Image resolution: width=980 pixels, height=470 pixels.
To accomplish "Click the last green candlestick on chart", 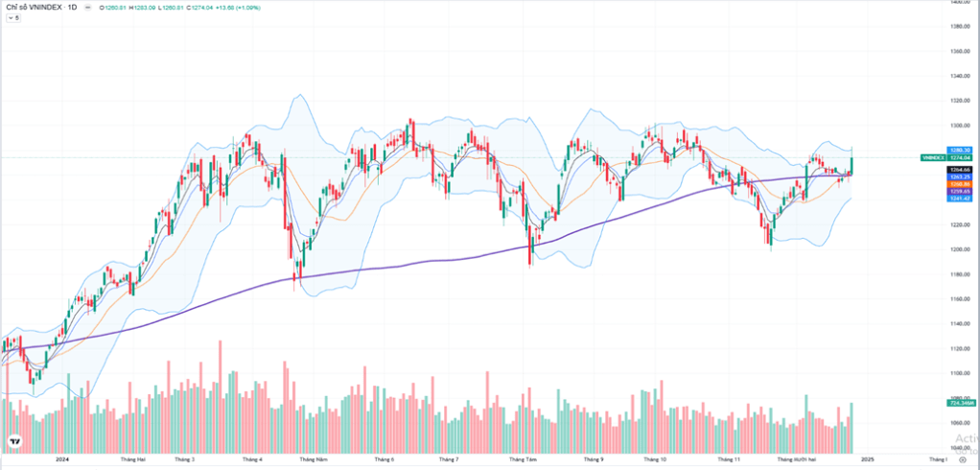I will pos(852,164).
